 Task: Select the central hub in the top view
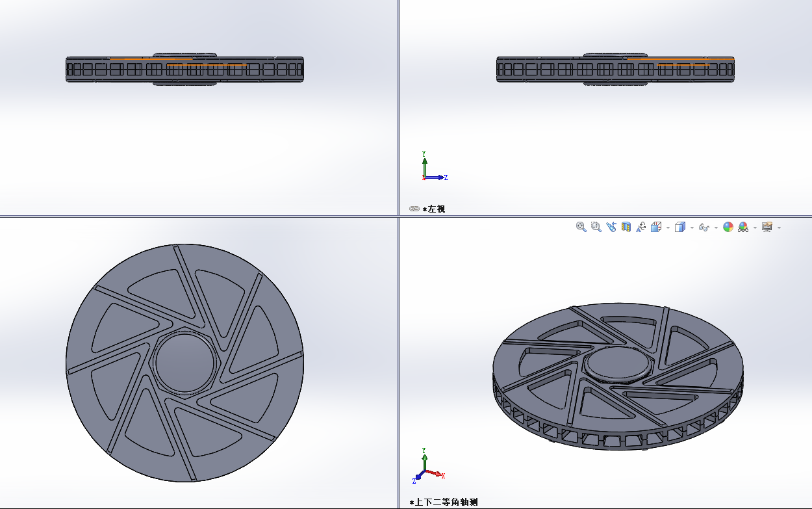click(184, 363)
